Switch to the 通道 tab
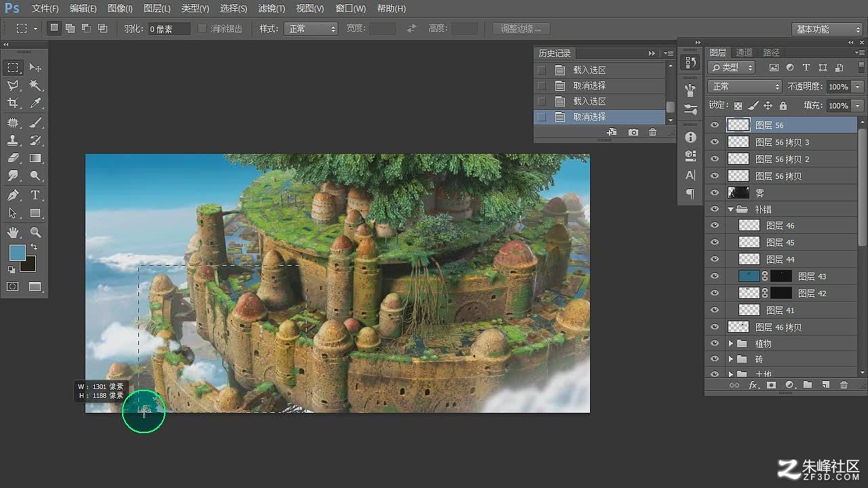 (x=744, y=52)
